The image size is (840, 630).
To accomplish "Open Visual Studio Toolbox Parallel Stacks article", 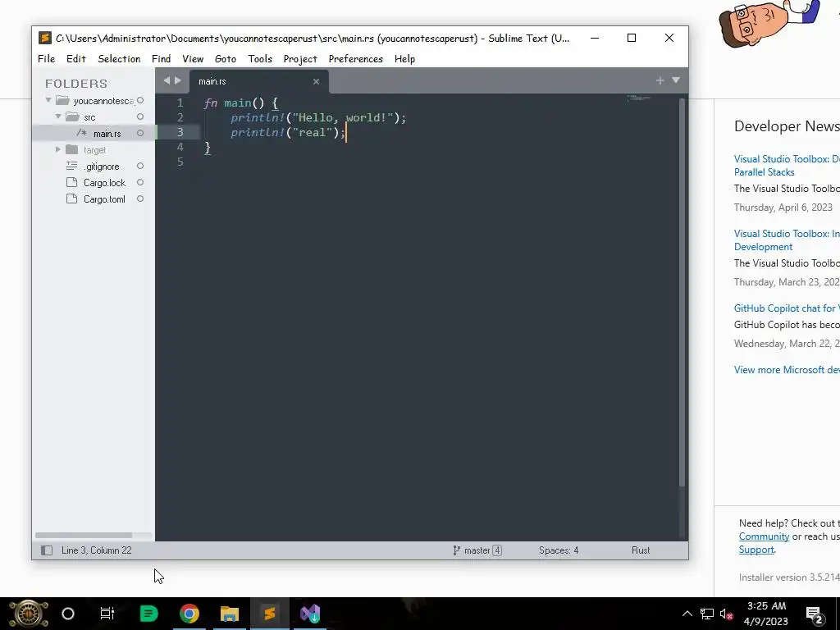I will pos(787,166).
